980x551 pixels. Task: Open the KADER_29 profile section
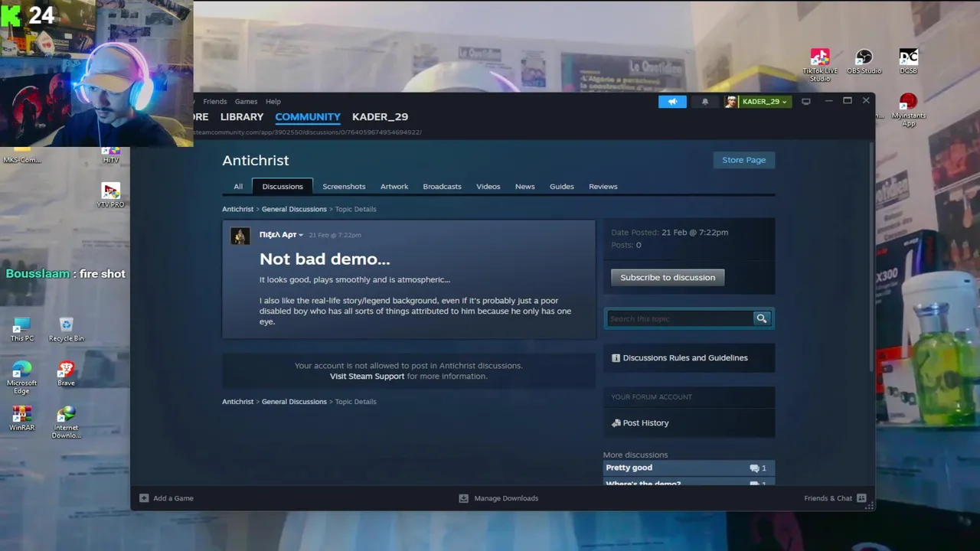380,116
